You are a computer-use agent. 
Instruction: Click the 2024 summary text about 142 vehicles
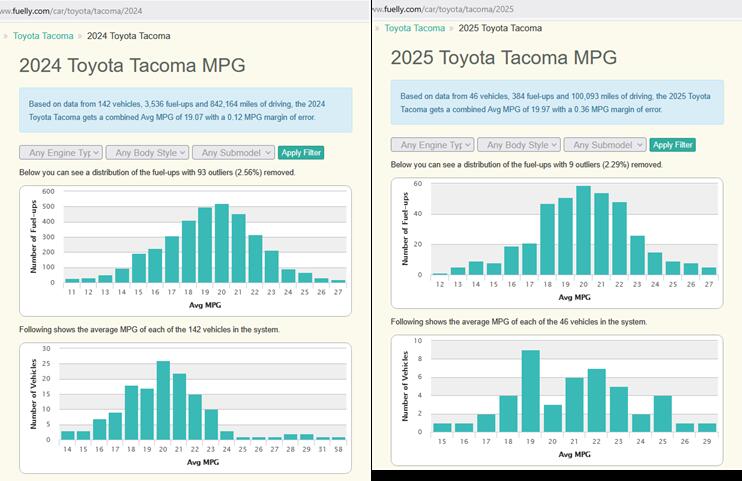[177, 110]
